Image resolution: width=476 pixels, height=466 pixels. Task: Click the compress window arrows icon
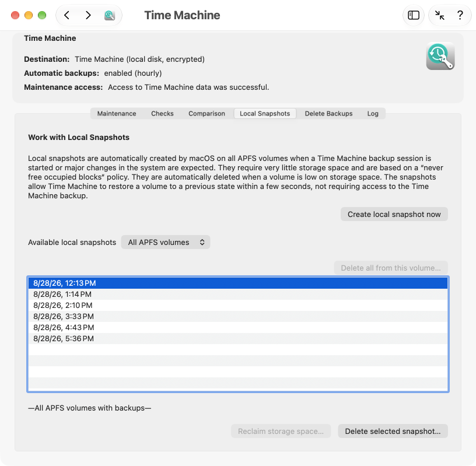(440, 15)
